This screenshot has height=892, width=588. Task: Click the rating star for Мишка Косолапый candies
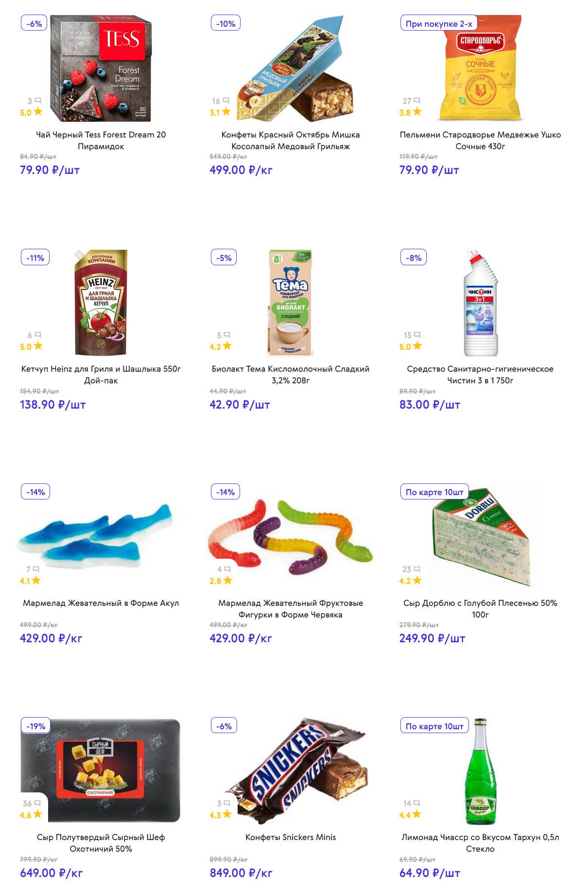226,112
